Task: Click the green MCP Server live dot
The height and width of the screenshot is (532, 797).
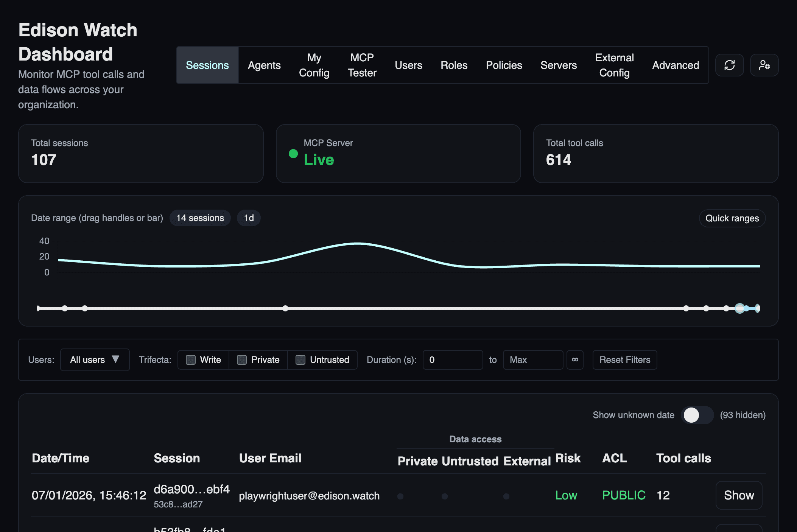Action: [293, 154]
